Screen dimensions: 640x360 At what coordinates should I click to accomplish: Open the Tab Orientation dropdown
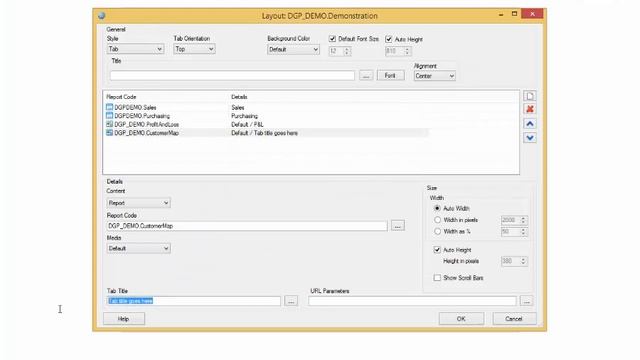[194, 49]
